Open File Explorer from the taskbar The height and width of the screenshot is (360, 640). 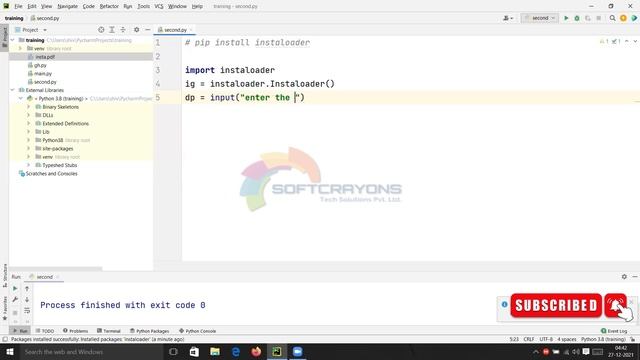point(215,352)
